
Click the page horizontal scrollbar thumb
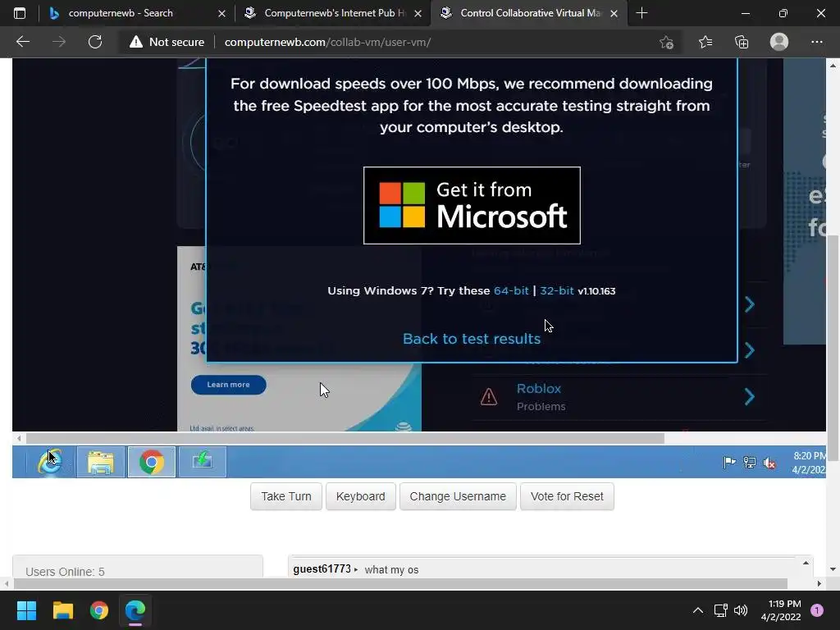coord(399,583)
